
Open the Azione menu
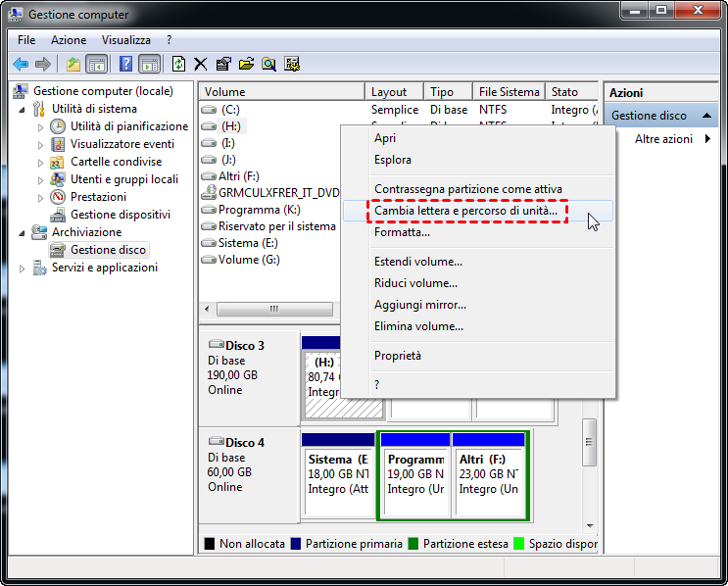pos(69,40)
